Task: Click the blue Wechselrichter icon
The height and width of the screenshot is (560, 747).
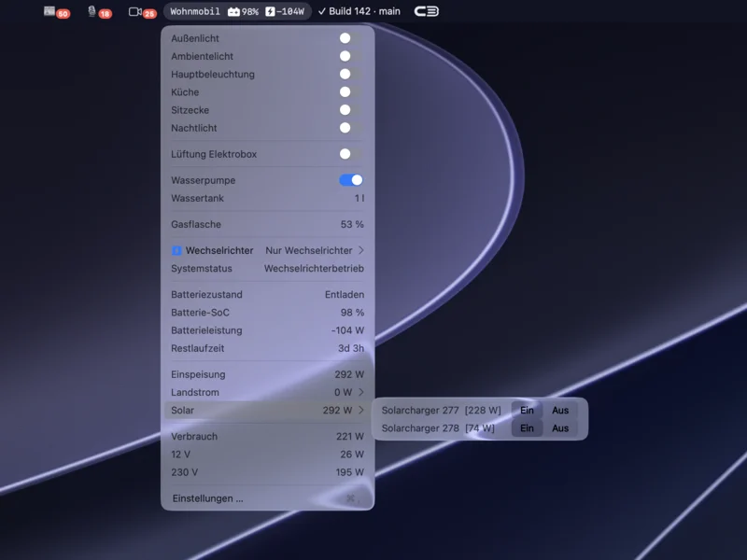Action: coord(176,250)
